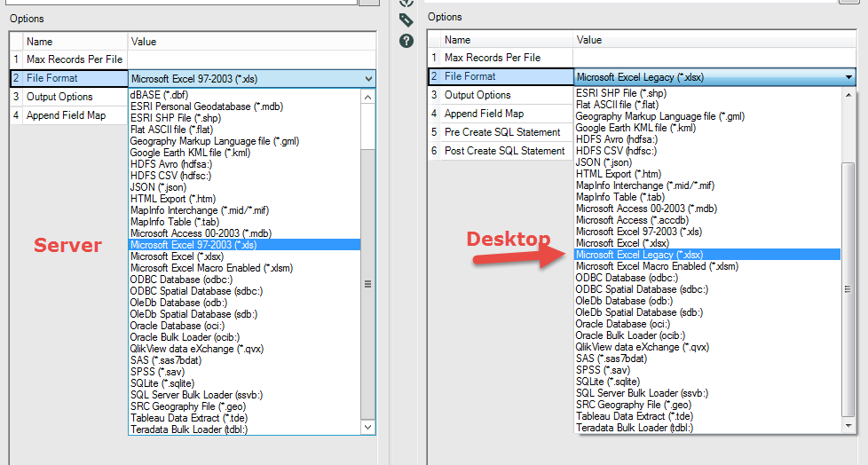Select JSON (*.json) in Server list

click(x=158, y=187)
